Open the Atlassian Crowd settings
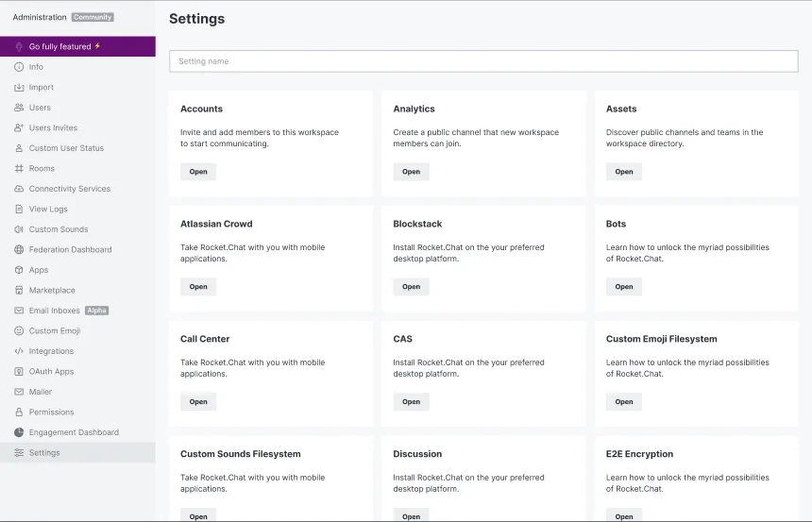The height and width of the screenshot is (522, 812). [198, 286]
